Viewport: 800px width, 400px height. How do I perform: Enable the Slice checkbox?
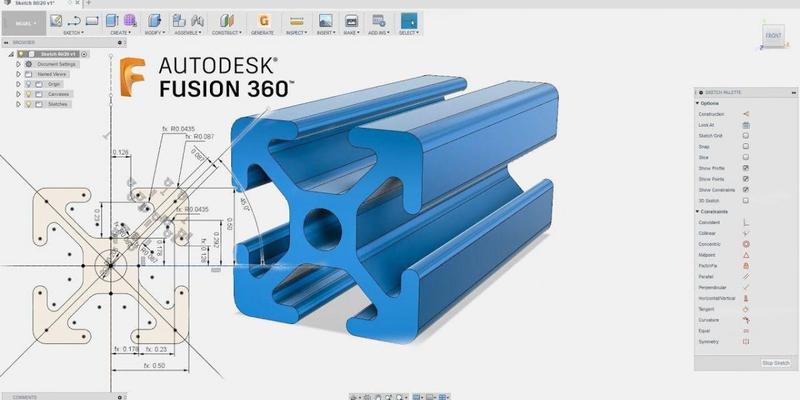[746, 157]
